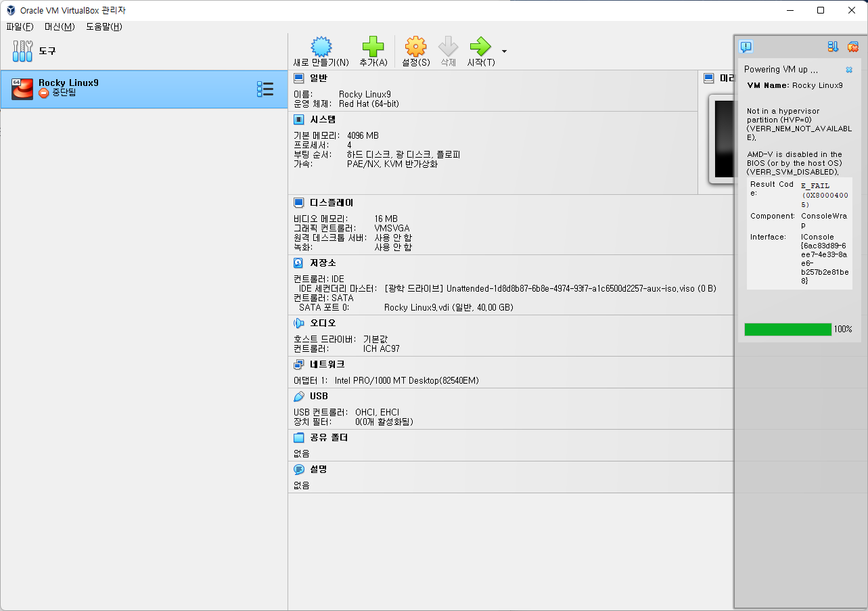This screenshot has width=868, height=611.
Task: Click the 설명 speech bubble icon
Action: pos(299,469)
